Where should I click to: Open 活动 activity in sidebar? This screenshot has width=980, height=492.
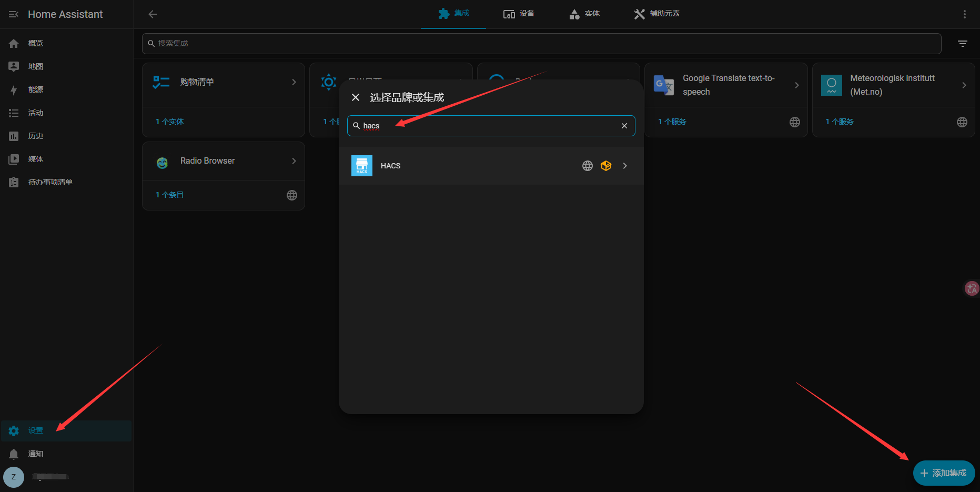click(66, 113)
